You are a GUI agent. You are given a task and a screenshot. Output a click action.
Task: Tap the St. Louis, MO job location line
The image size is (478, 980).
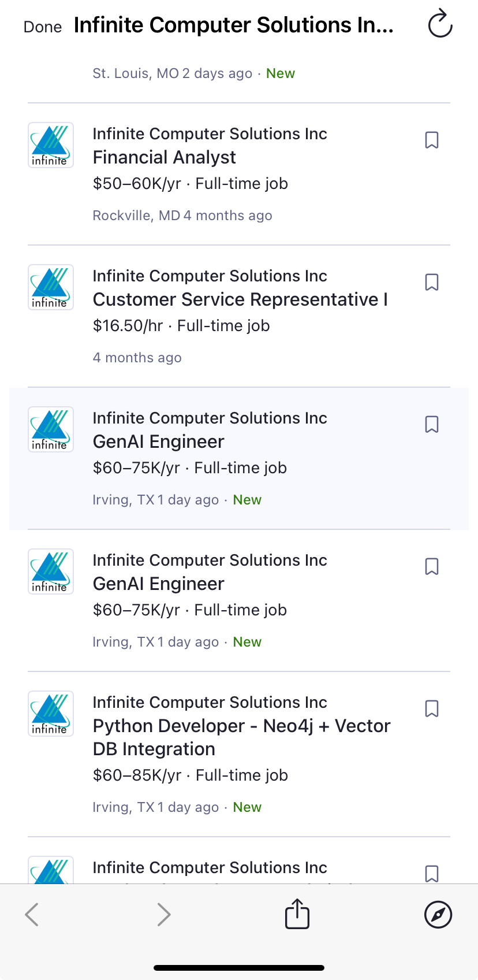point(194,73)
